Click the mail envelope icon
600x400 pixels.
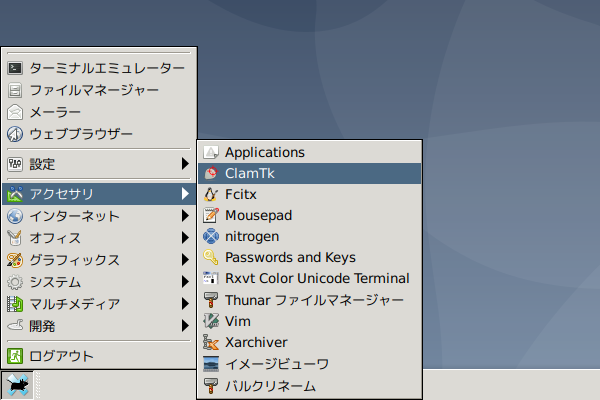click(x=15, y=112)
